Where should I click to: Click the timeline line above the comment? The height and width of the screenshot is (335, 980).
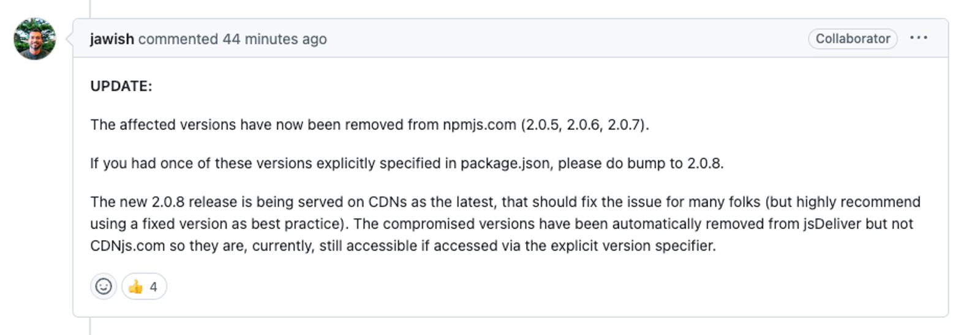(90, 9)
